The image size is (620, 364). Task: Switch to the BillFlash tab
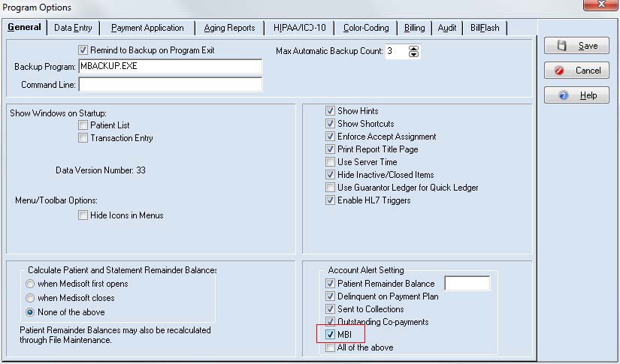coord(485,28)
